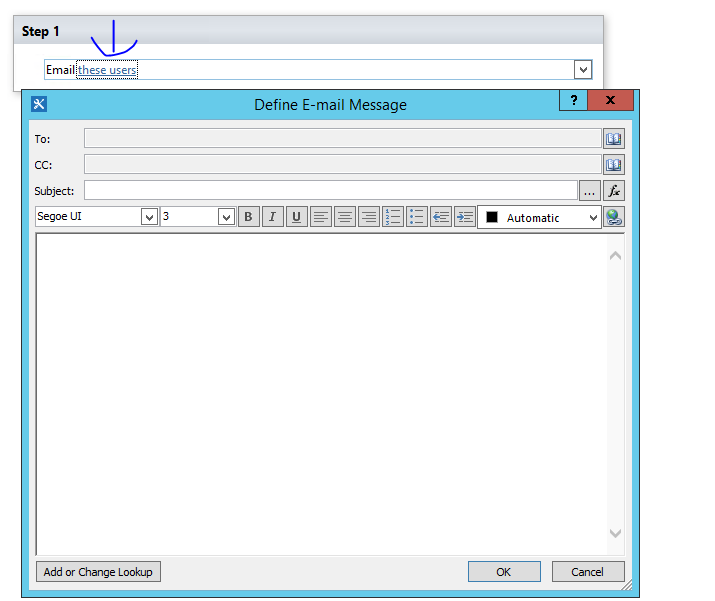Click the font size value 3
The width and height of the screenshot is (715, 601).
click(166, 216)
